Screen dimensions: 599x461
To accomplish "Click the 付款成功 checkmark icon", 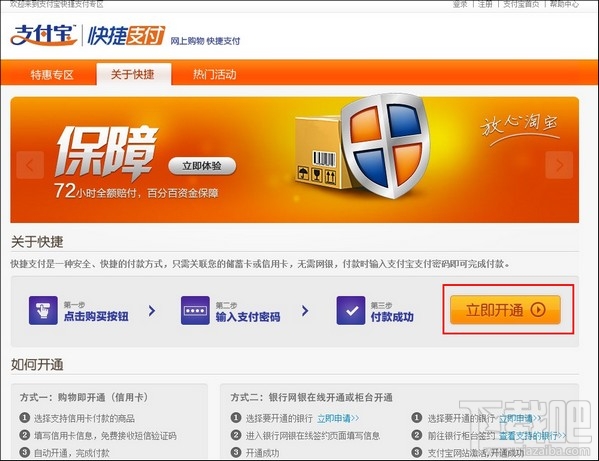I will point(351,310).
